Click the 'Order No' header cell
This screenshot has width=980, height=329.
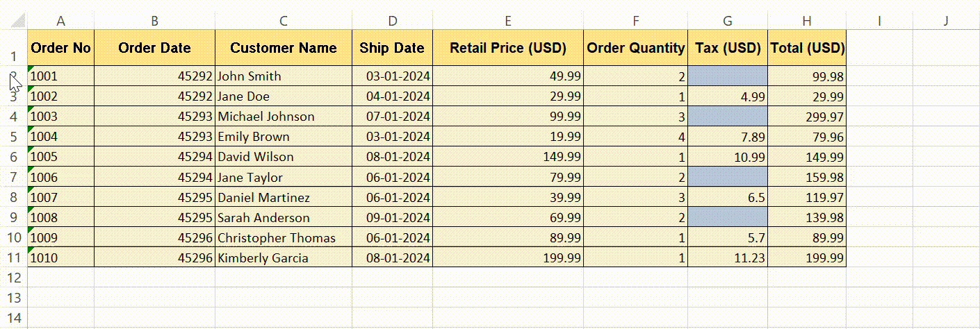point(61,48)
